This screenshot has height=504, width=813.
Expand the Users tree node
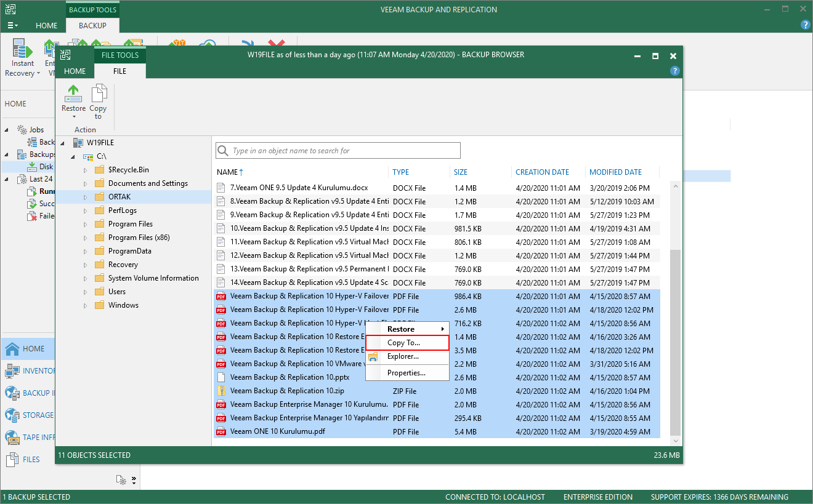pos(86,292)
